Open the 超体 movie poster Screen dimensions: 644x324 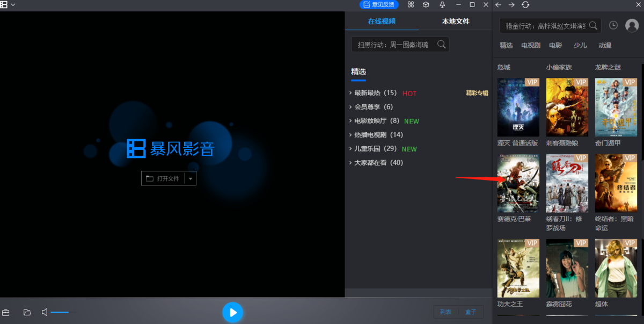pyautogui.click(x=616, y=268)
